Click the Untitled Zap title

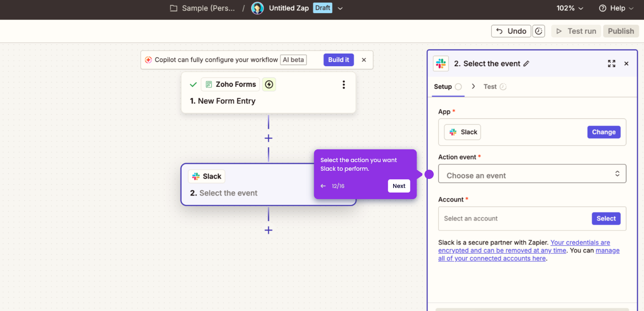point(289,8)
